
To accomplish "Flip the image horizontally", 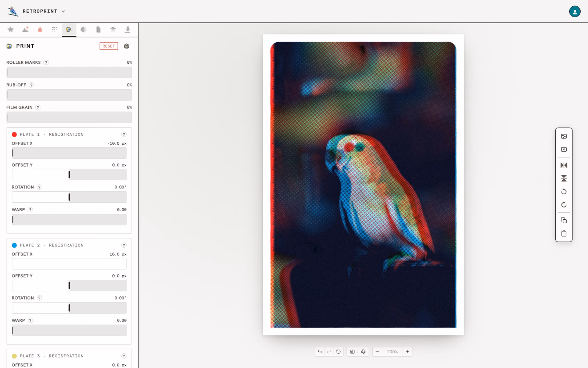I will pos(564,165).
